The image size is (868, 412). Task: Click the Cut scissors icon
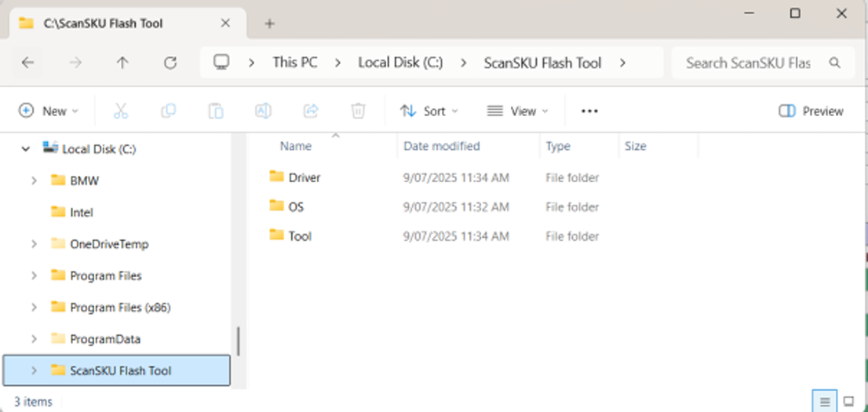121,111
